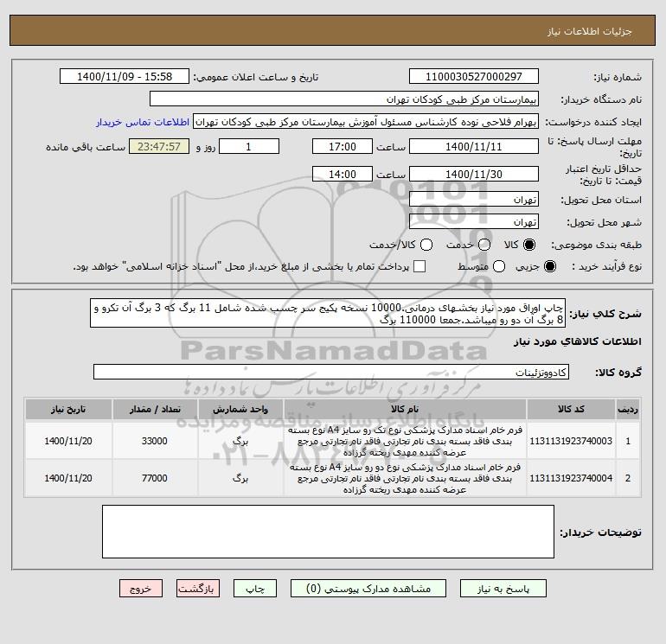
Task: Click the کد کالا column header
Action: point(571,409)
